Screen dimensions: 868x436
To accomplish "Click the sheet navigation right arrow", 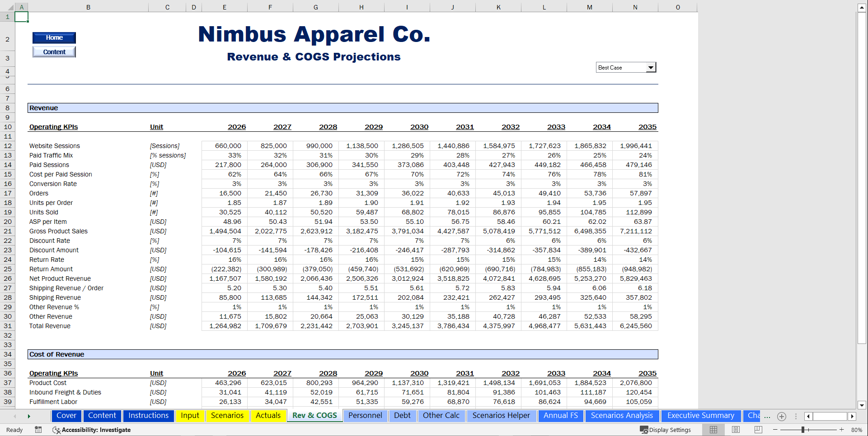I will (x=29, y=416).
